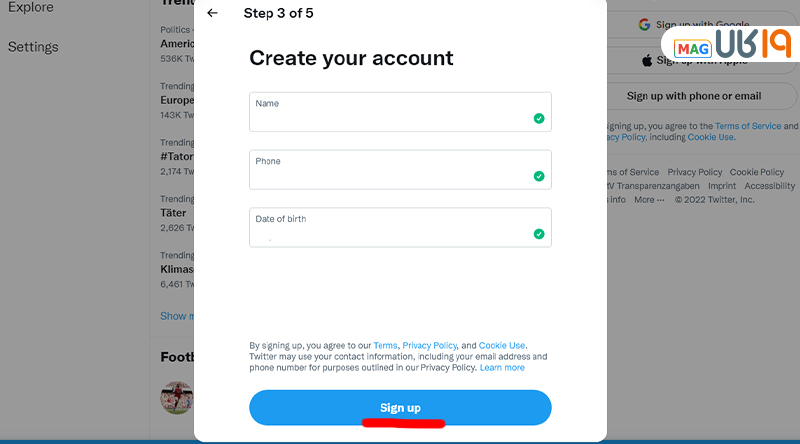The width and height of the screenshot is (800, 444).
Task: Open Explore in the left sidebar
Action: (x=31, y=7)
